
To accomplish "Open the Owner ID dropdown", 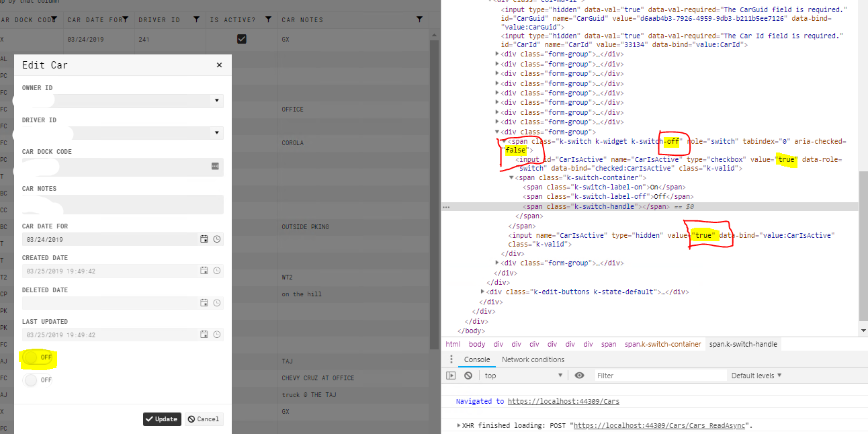I will 216,101.
